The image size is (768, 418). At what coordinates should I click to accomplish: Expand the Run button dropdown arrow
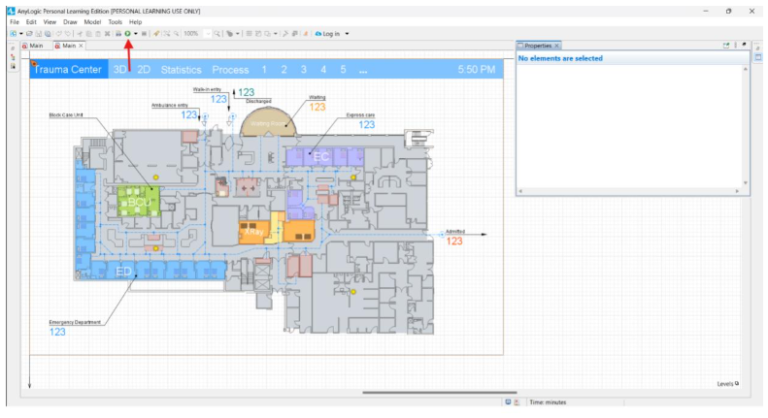(136, 34)
